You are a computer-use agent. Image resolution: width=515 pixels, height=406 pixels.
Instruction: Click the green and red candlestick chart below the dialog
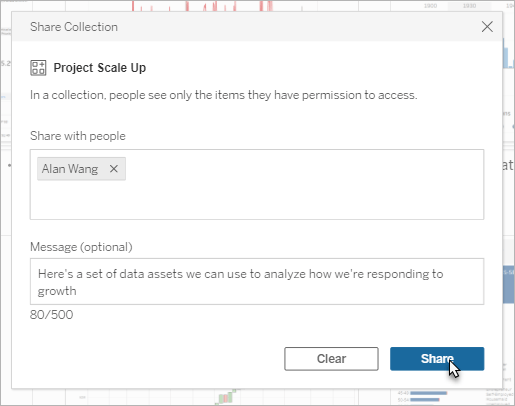point(226,397)
